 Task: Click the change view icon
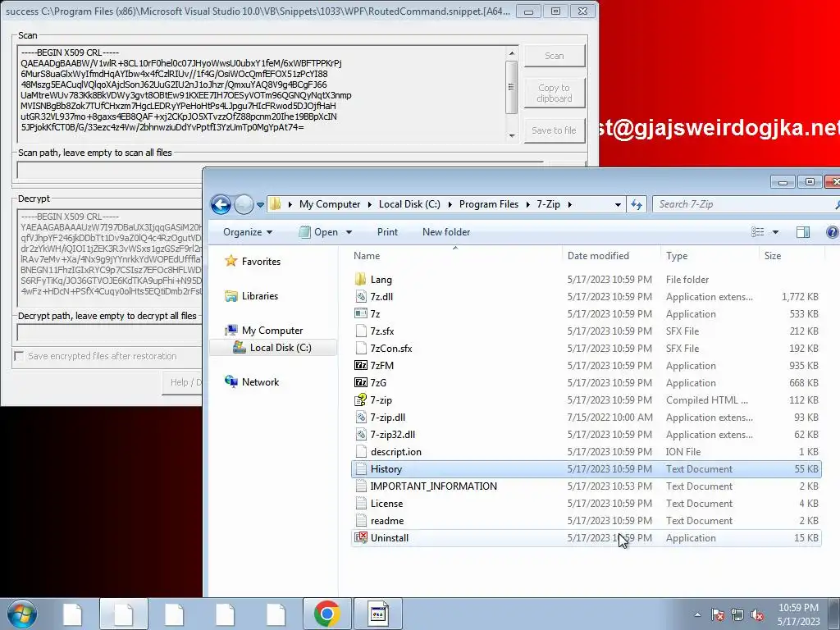pos(757,232)
